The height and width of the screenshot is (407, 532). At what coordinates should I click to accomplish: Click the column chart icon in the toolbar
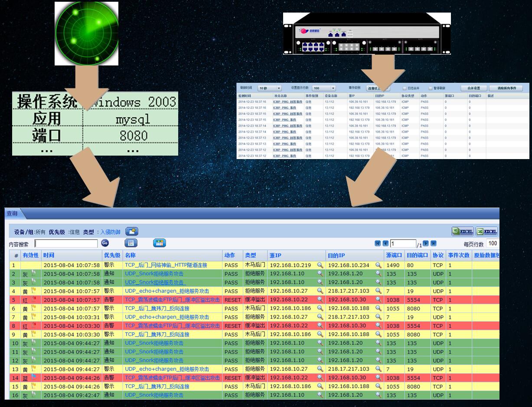[x=159, y=243]
